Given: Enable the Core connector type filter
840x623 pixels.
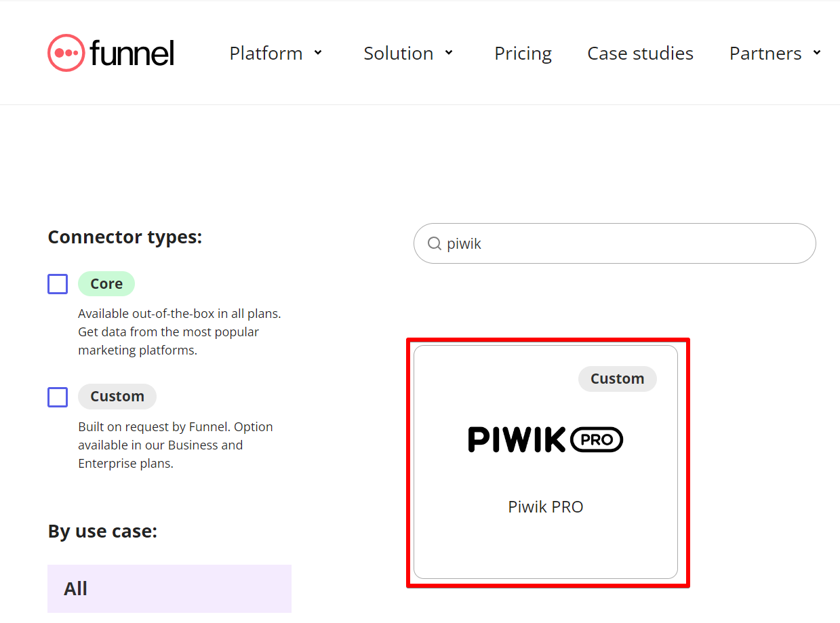Looking at the screenshot, I should (58, 283).
